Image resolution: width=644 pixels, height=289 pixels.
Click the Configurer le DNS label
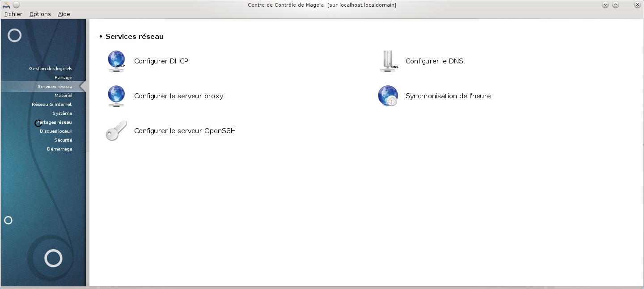point(434,61)
